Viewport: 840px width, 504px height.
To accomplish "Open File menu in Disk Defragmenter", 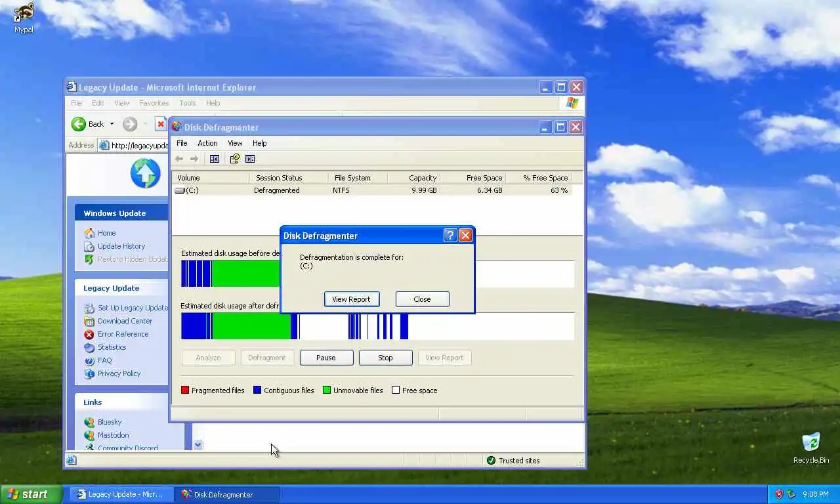I will pos(182,143).
